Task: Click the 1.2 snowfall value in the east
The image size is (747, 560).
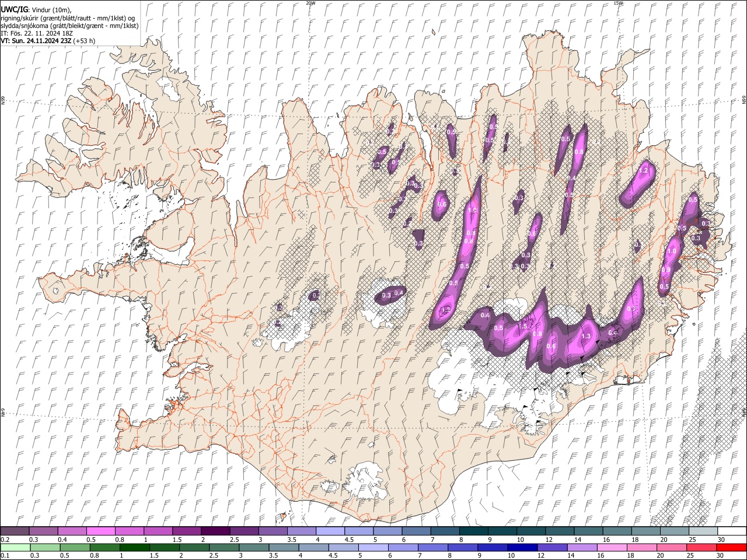Action: click(644, 171)
